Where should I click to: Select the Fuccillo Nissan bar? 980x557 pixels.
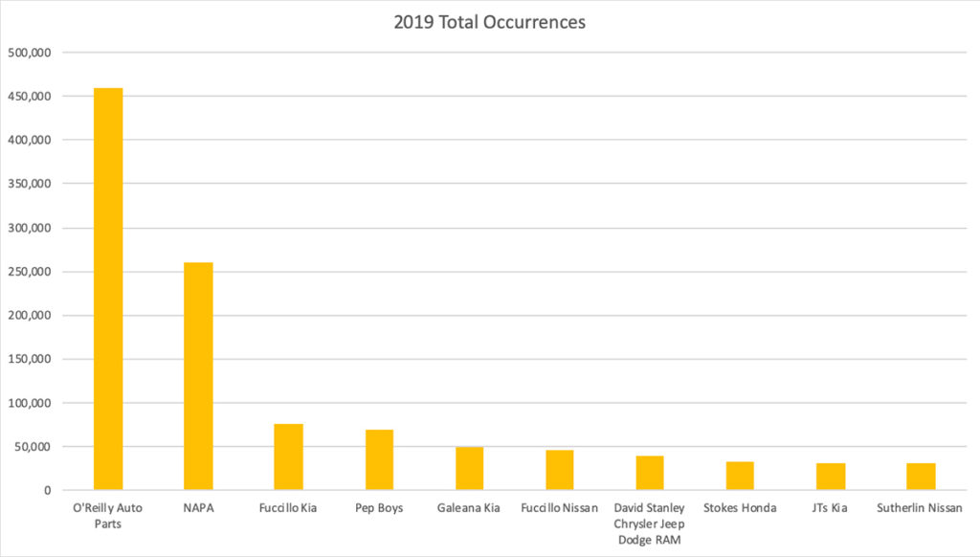559,470
